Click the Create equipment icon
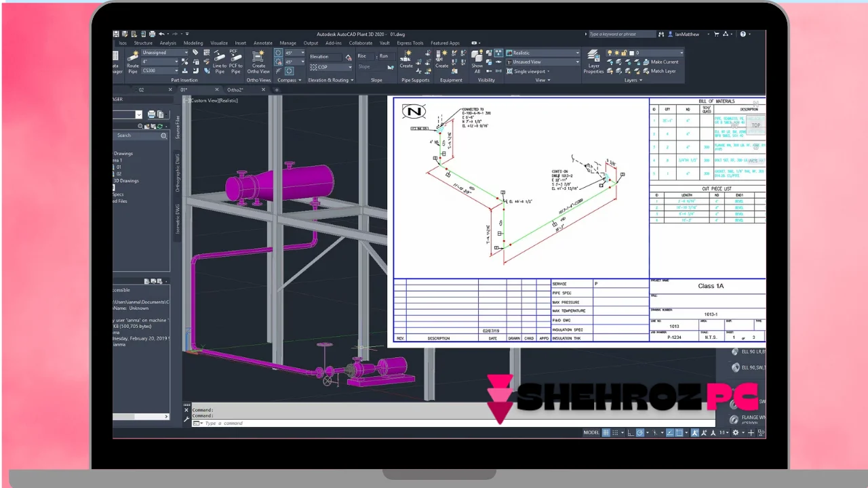Image resolution: width=868 pixels, height=488 pixels. 442,58
